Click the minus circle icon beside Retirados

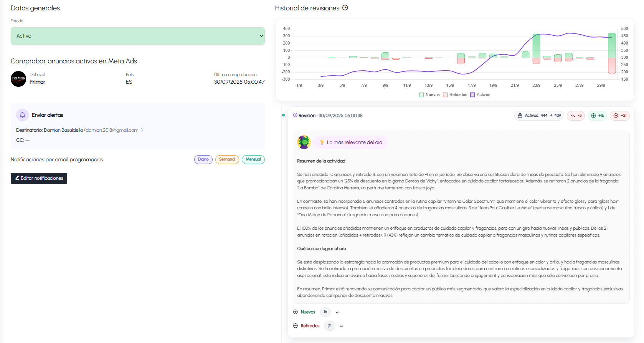coord(296,326)
